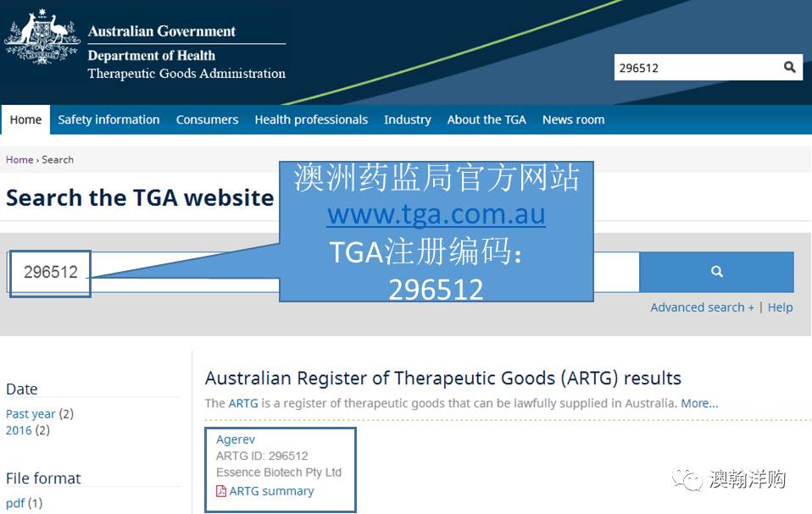This screenshot has width=812, height=514.
Task: Click the header search magnifier icon
Action: click(789, 67)
